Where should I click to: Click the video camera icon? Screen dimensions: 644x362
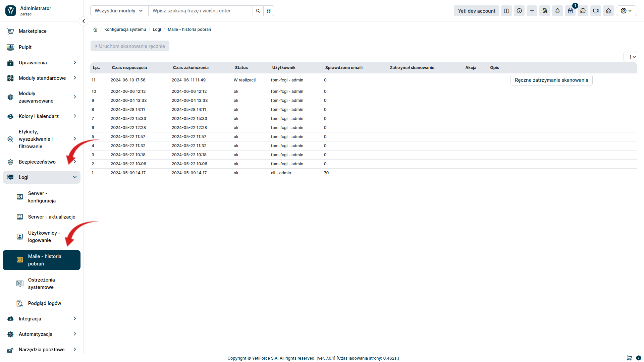[596, 11]
